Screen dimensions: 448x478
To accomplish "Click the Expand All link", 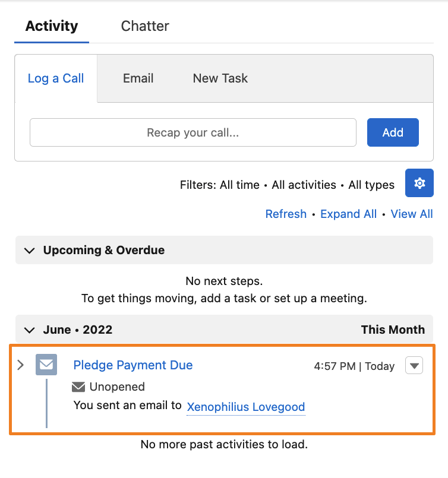I will 348,214.
